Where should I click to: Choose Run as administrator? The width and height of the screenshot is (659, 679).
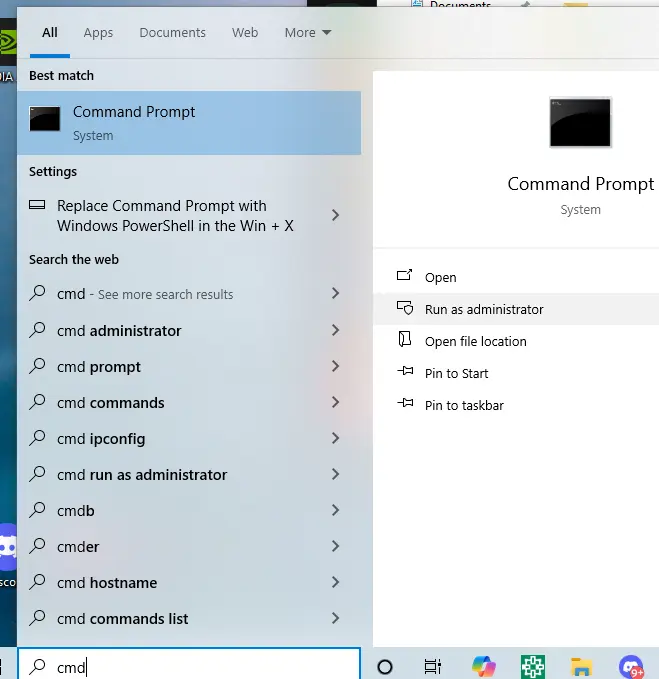pos(516,309)
